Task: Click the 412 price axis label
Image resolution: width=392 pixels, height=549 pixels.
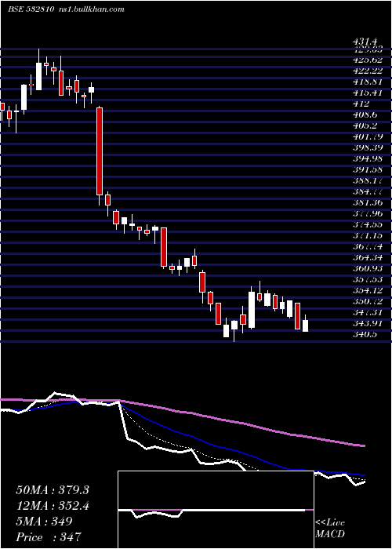Action: [x=361, y=104]
